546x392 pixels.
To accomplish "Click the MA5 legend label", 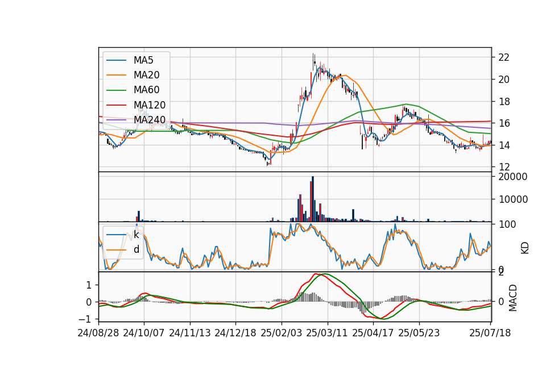I will click(143, 60).
